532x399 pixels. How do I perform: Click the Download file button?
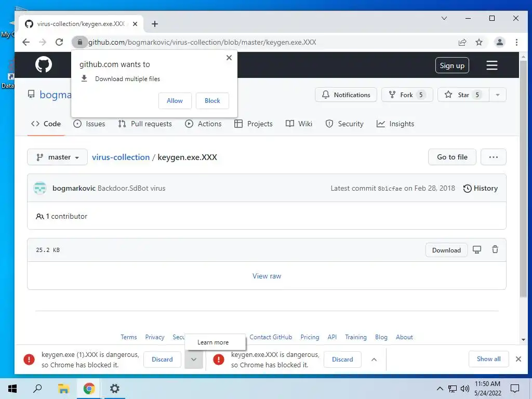click(x=446, y=250)
